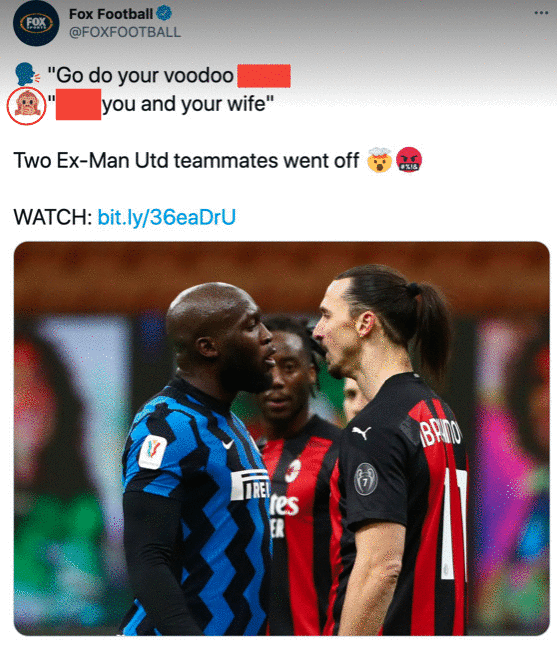Click the Pirelli sponsor on the blue jersey
The width and height of the screenshot is (557, 648).
[x=250, y=485]
